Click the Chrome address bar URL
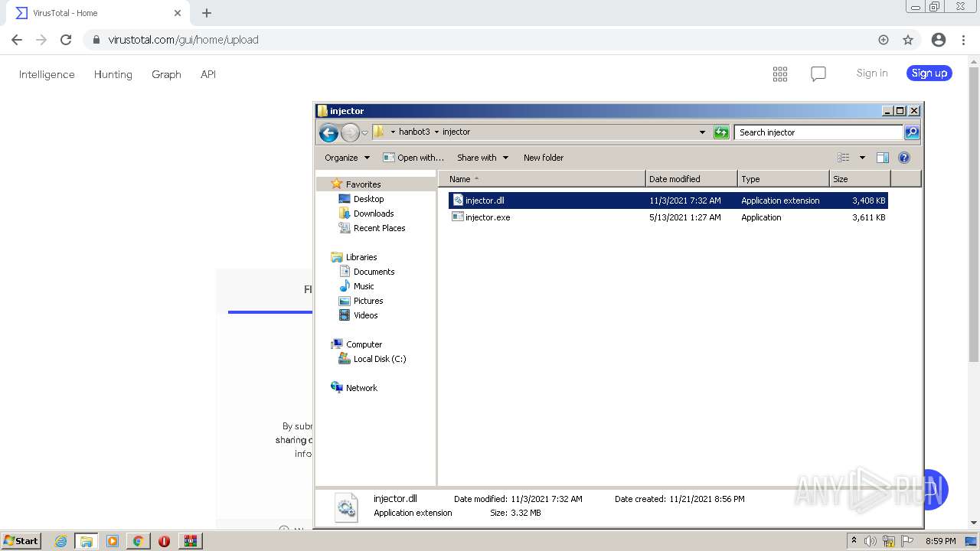 pos(183,40)
